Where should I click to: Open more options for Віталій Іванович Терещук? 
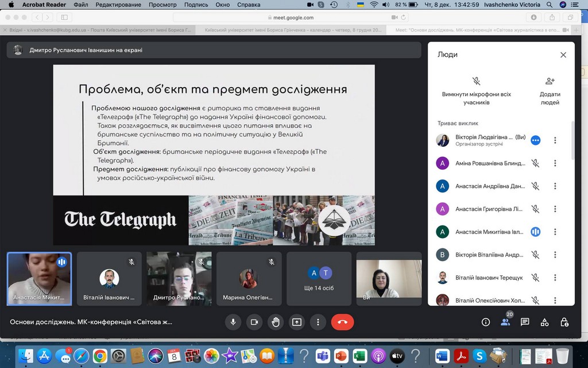tap(555, 278)
